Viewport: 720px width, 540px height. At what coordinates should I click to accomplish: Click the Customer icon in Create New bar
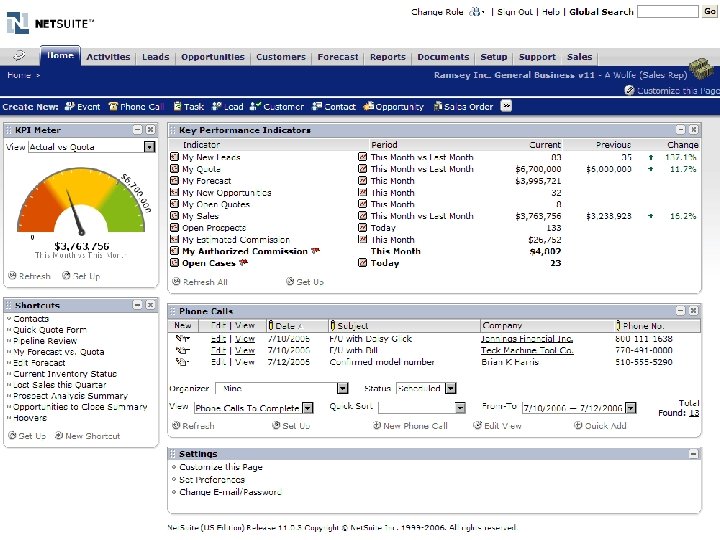coord(255,107)
